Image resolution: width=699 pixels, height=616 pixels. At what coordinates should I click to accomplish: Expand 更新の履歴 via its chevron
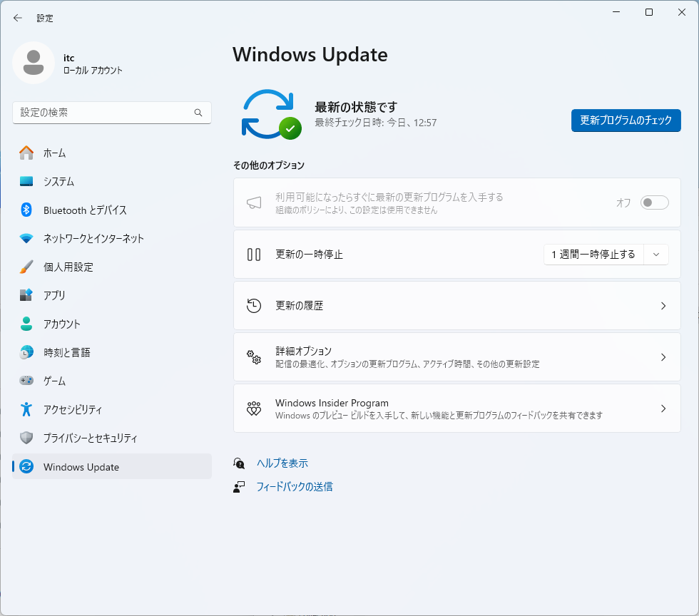click(663, 306)
